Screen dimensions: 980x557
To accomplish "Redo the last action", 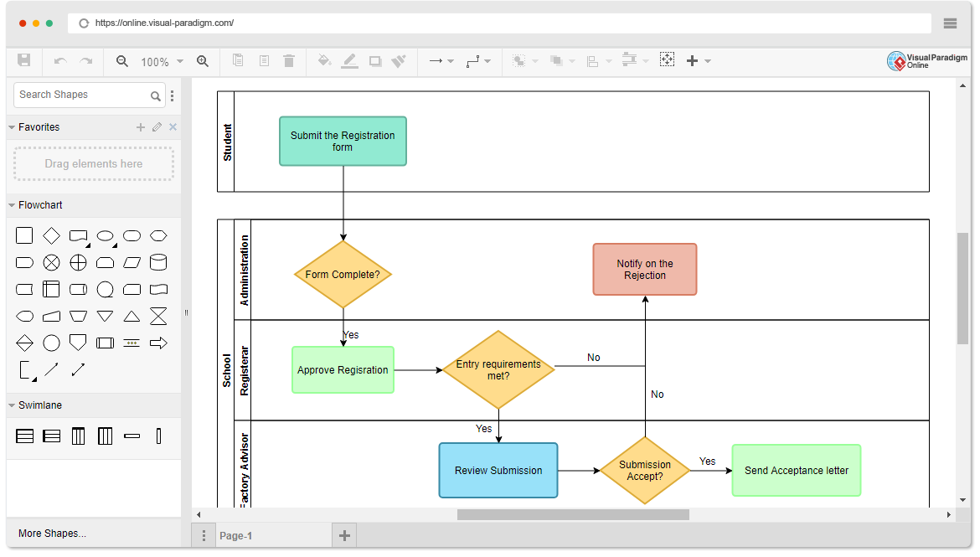I will click(x=86, y=60).
